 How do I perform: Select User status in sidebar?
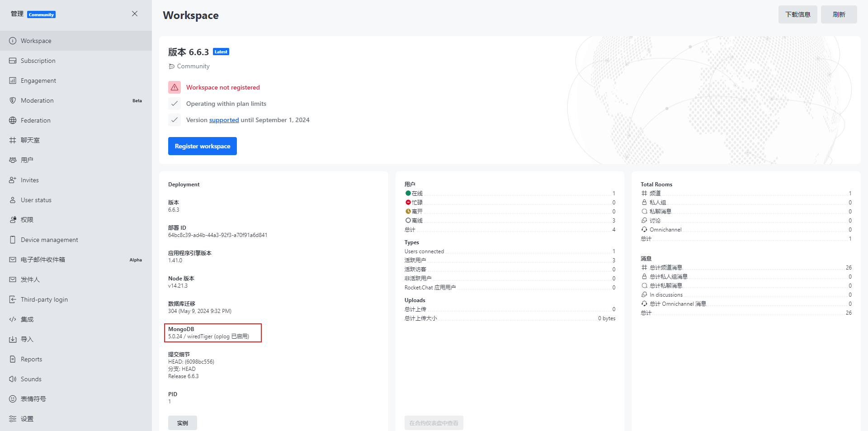(36, 200)
